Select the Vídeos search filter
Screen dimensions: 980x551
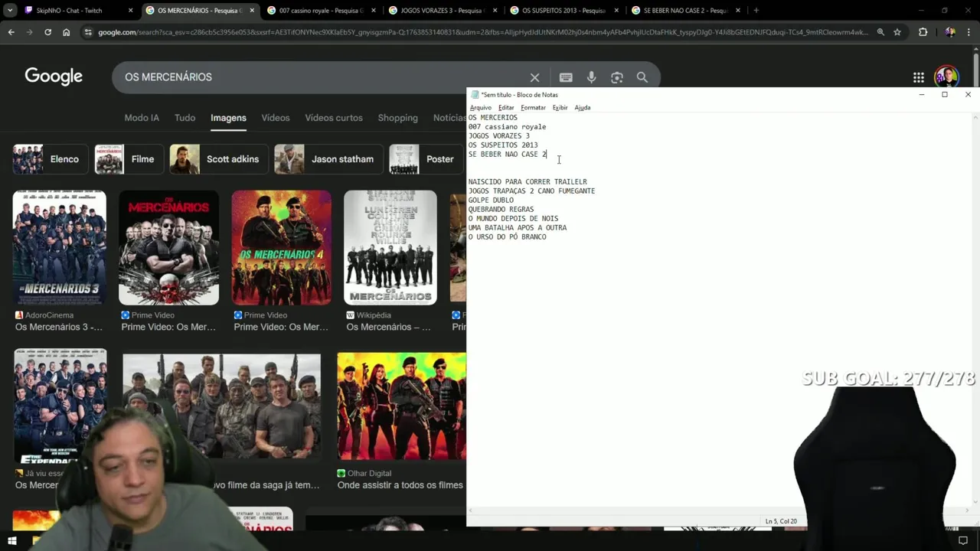tap(276, 118)
